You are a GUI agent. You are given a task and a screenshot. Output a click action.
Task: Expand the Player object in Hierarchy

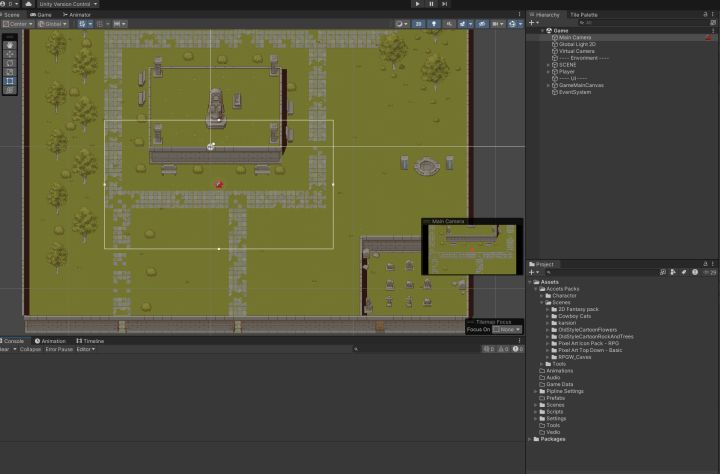pyautogui.click(x=548, y=72)
